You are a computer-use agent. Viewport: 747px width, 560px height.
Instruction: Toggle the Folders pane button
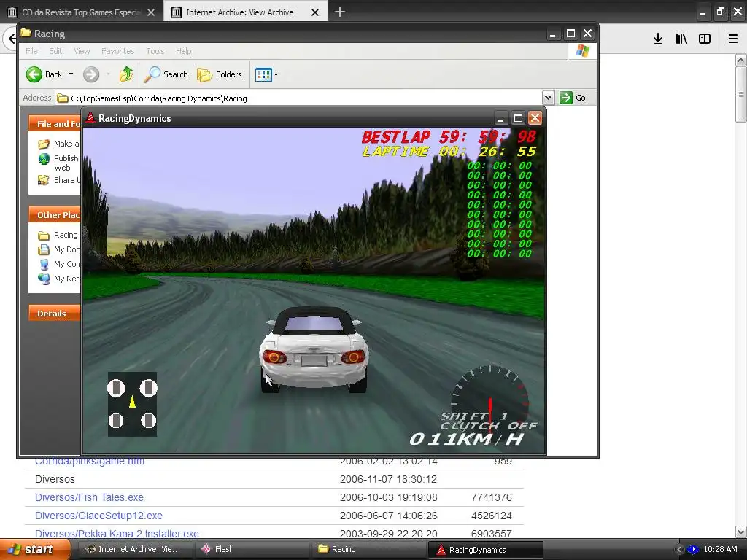220,74
